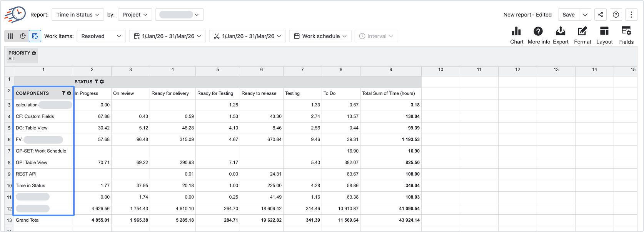The image size is (644, 232).
Task: Select the 'GP-SET: Work Schedule' row label
Action: click(41, 151)
